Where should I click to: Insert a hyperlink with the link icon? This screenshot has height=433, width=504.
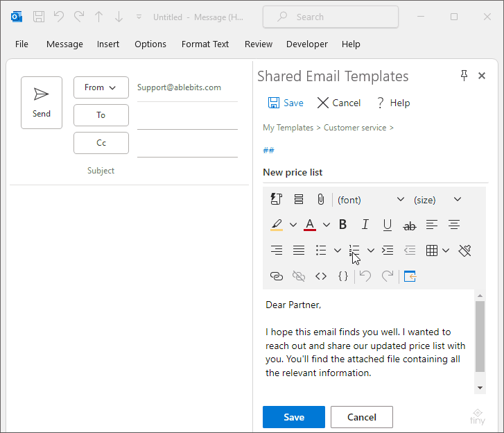coord(277,276)
